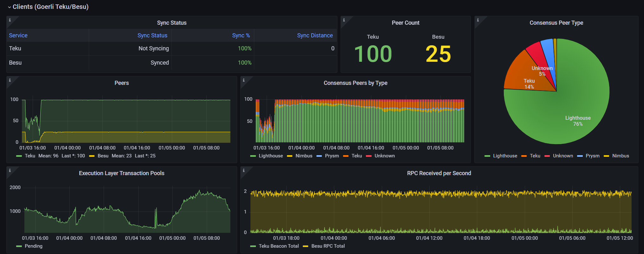Screen dimensions: 644x254
Task: Click the Not Syncing status cell
Action: click(x=130, y=48)
